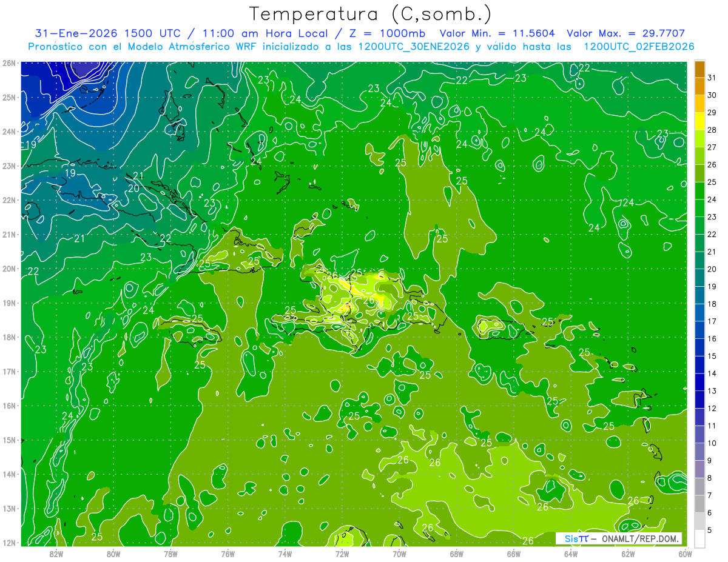Click the '24N' latitude axis label
The width and height of the screenshot is (728, 562).
point(9,132)
